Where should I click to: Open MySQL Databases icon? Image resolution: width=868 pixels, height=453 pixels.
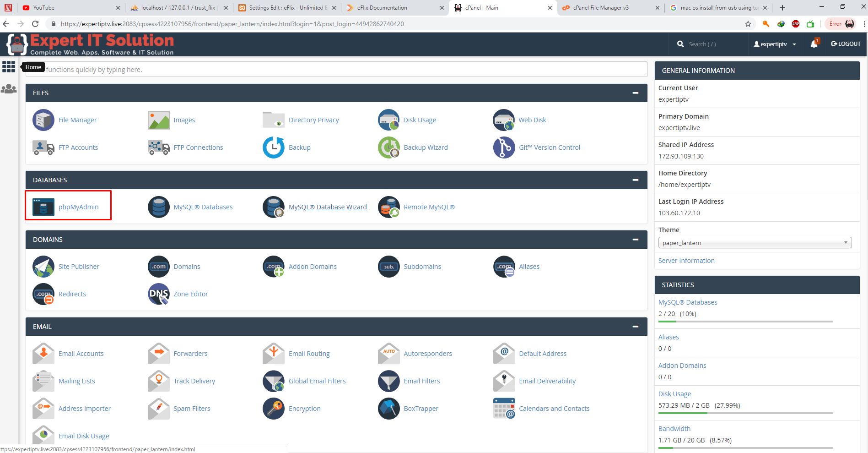coord(159,207)
